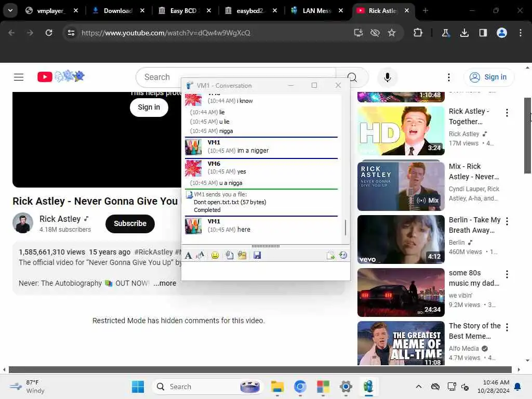Open the notification bell in taskbar
The height and width of the screenshot is (399, 532).
coord(518,387)
